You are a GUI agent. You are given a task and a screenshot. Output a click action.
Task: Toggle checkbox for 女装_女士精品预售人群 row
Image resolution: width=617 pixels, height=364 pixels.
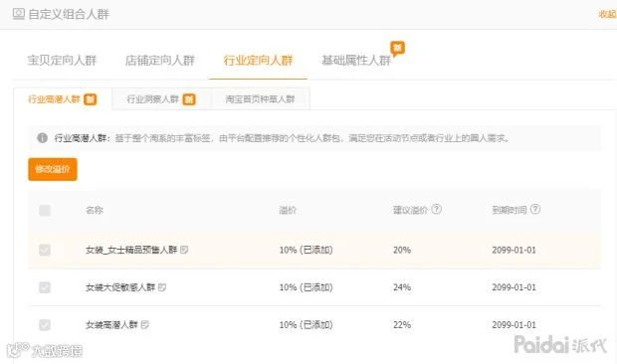(45, 250)
